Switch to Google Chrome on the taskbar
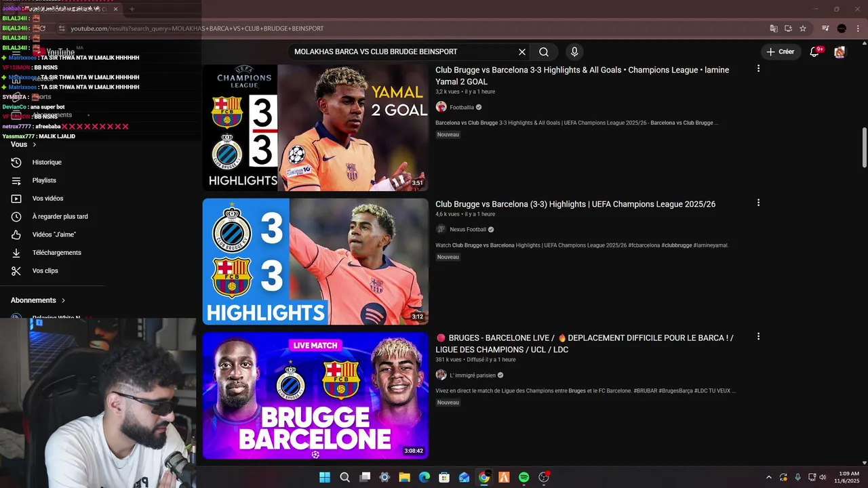Image resolution: width=868 pixels, height=488 pixels. coord(484,477)
